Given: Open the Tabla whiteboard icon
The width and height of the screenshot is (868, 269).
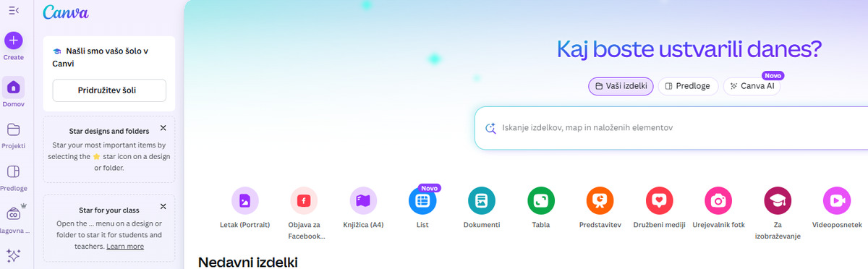Looking at the screenshot, I should click(541, 200).
